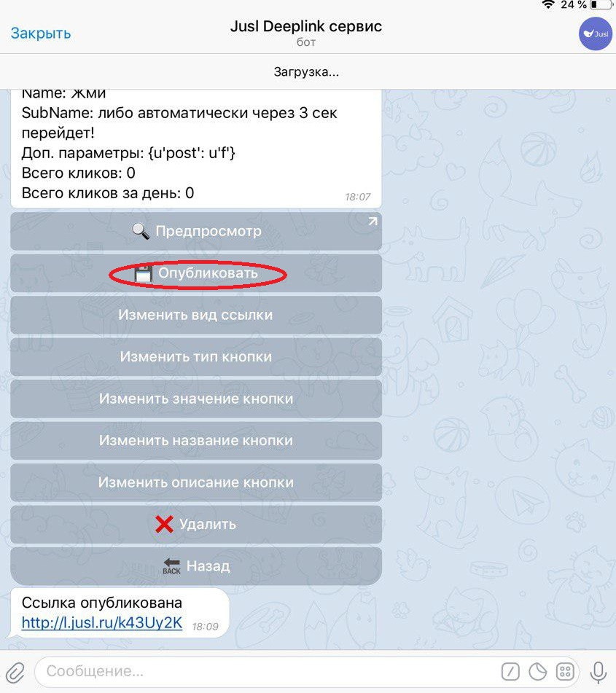The image size is (616, 693).
Task: Tap the paperclip attachment icon
Action: click(x=15, y=673)
